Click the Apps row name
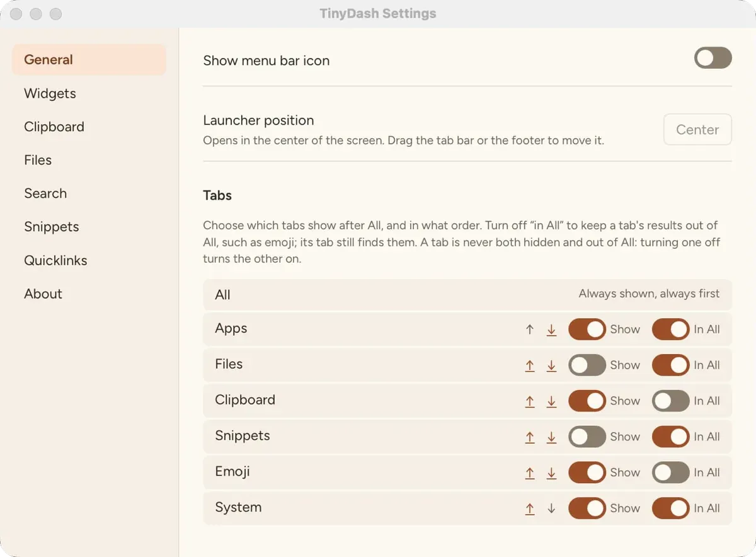This screenshot has width=756, height=557. point(231,329)
